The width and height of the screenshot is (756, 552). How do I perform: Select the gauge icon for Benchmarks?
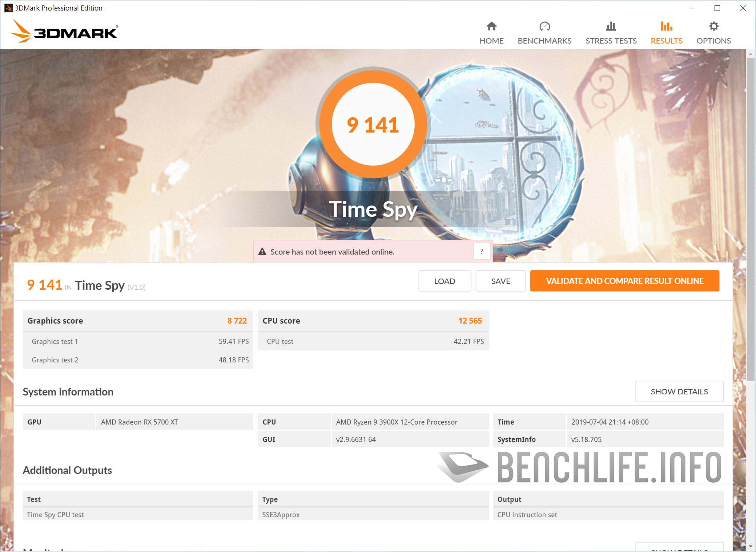(x=544, y=26)
